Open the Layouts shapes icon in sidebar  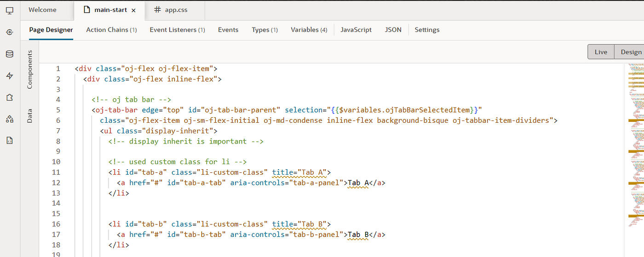tap(10, 119)
